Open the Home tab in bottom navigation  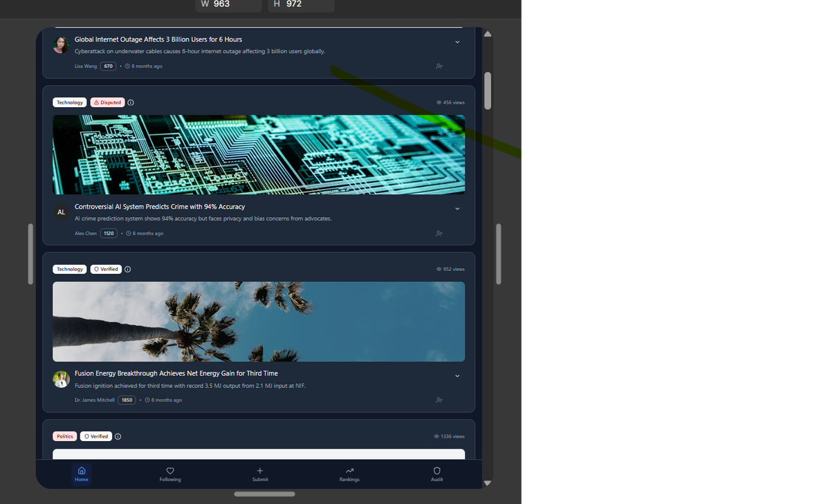(82, 474)
